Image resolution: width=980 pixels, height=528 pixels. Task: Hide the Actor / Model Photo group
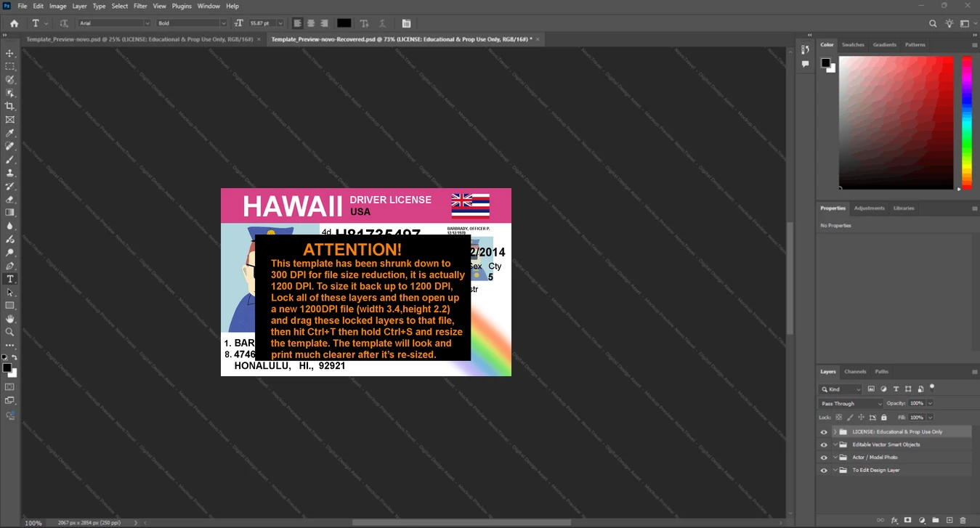[824, 458]
